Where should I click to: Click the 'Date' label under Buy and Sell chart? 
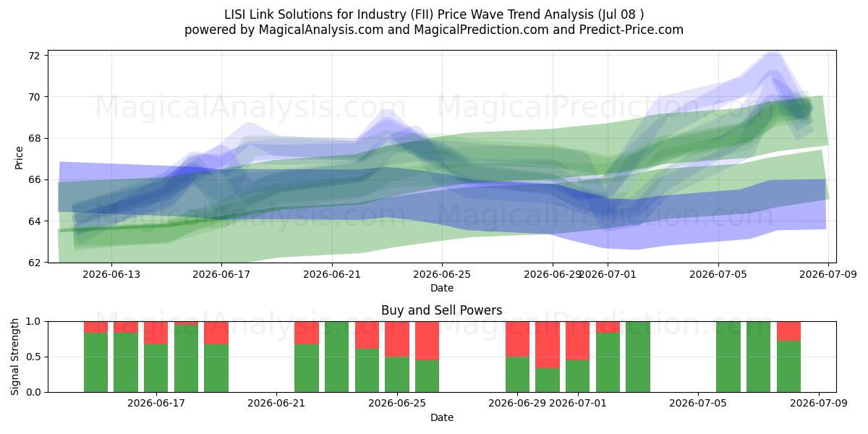coord(442,417)
